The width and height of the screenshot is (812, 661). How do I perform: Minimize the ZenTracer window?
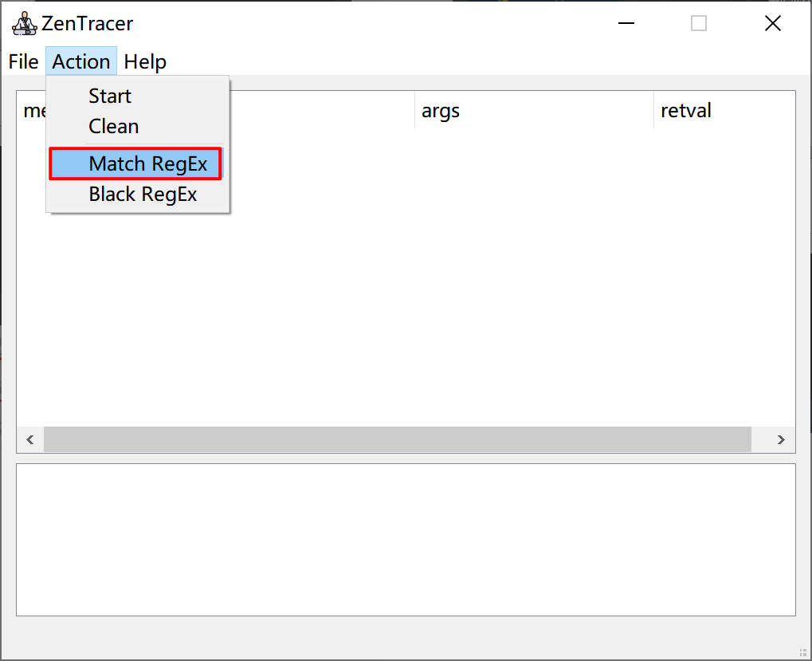point(626,23)
